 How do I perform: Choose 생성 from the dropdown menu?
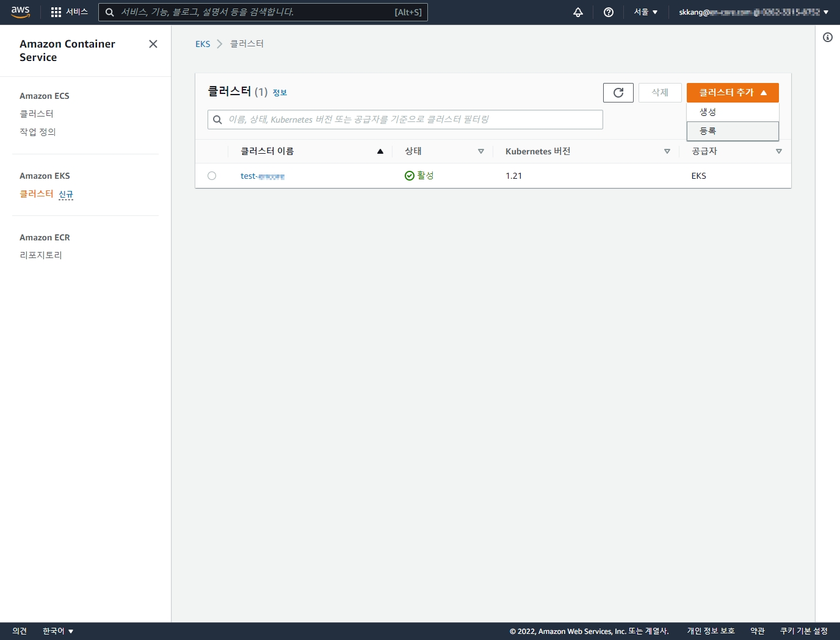pos(733,112)
